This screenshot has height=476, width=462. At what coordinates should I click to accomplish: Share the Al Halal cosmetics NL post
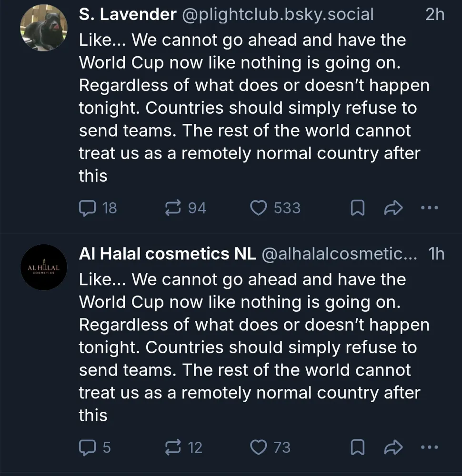(393, 447)
